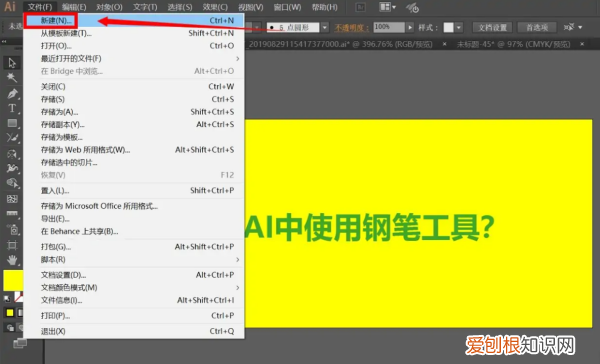
Task: Choose 存储(S) menu item
Action: [x=134, y=99]
